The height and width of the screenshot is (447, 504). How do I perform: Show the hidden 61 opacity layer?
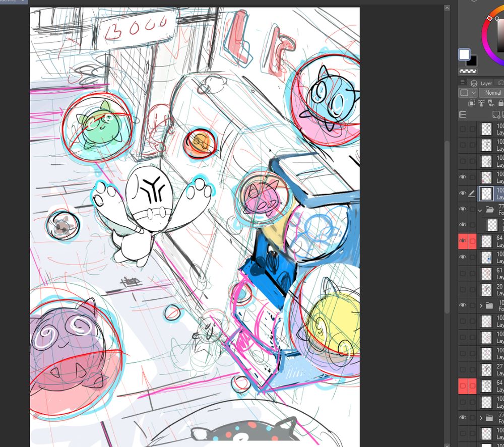coord(463,274)
